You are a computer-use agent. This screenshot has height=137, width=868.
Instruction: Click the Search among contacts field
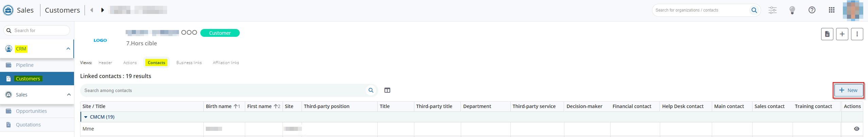click(224, 90)
